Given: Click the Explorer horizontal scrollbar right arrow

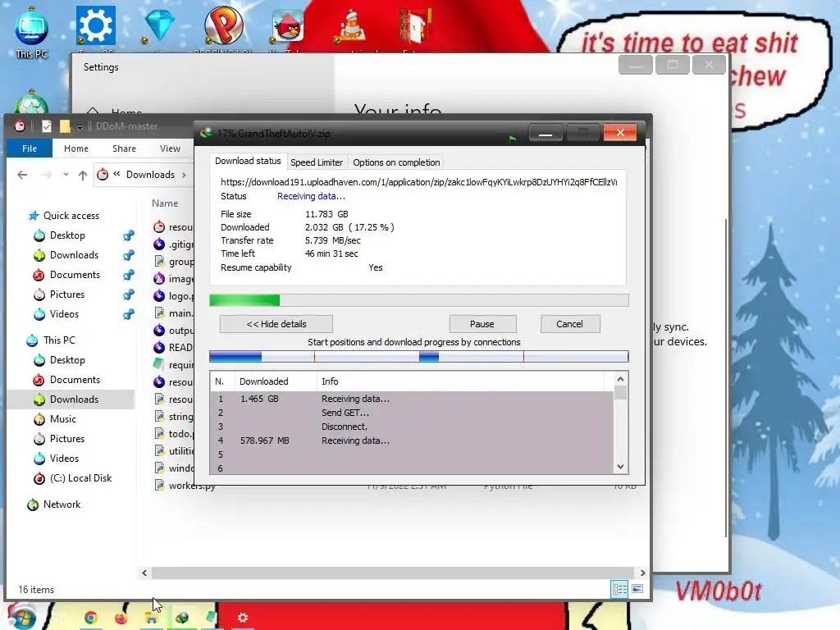Looking at the screenshot, I should [x=642, y=573].
